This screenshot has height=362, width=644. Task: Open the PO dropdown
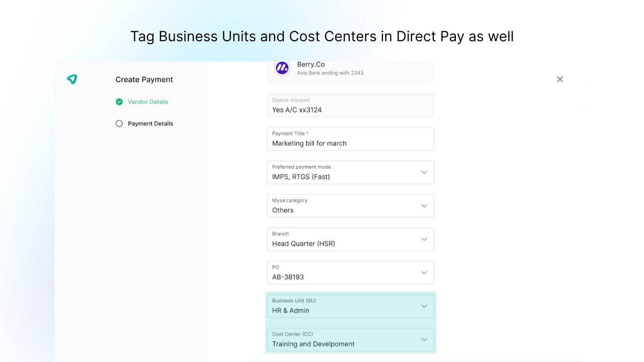pyautogui.click(x=350, y=273)
